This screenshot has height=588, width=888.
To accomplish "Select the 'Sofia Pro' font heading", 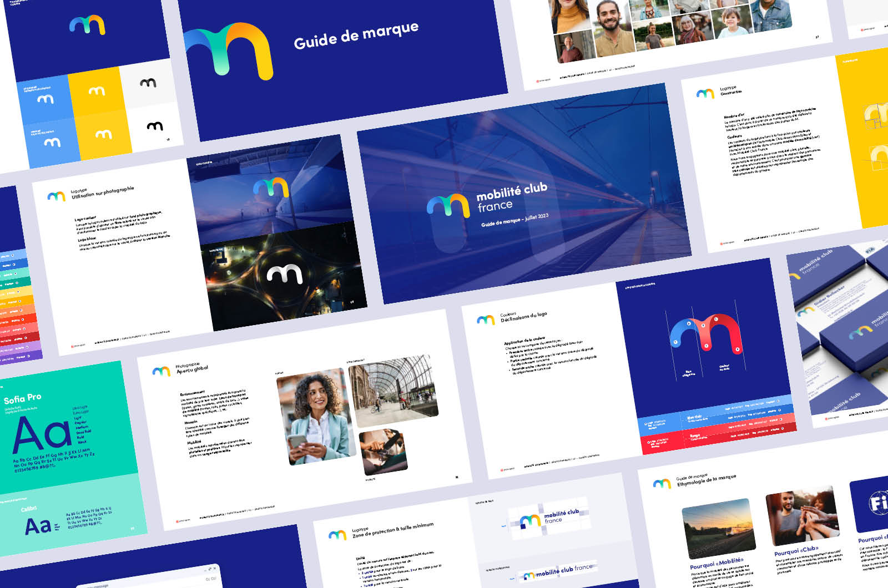I will pos(23,398).
